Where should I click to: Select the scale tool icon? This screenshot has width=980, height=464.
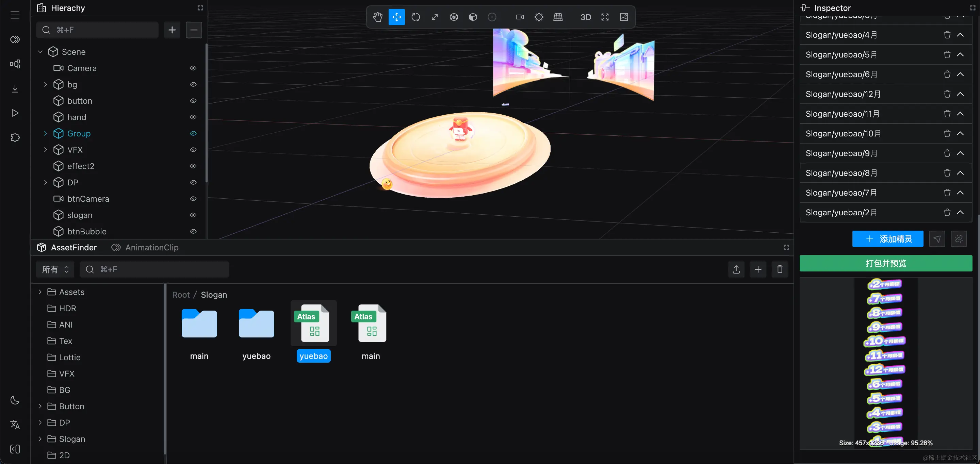435,17
